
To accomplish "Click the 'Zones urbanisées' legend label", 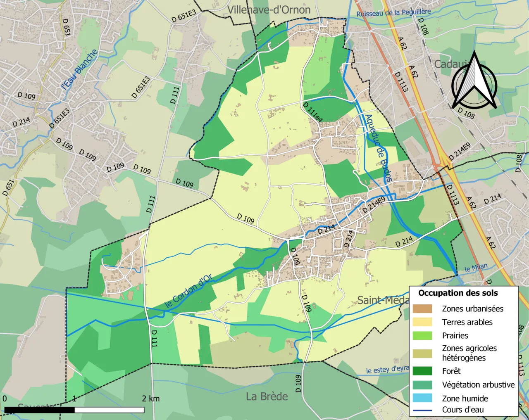I will [x=473, y=309].
